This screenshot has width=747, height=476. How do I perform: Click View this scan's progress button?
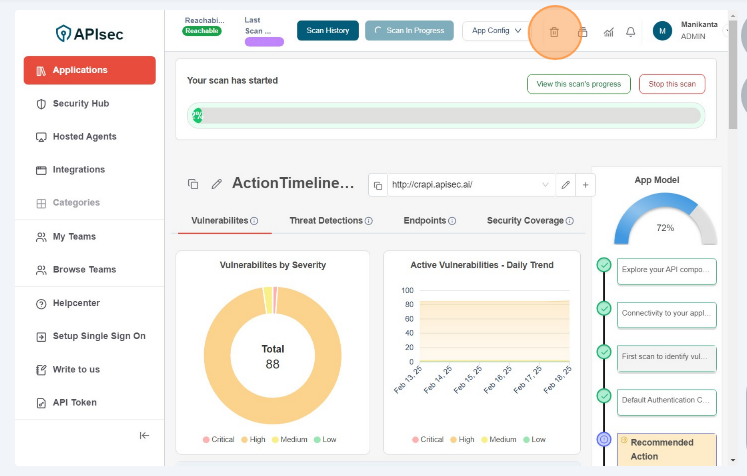pos(579,84)
